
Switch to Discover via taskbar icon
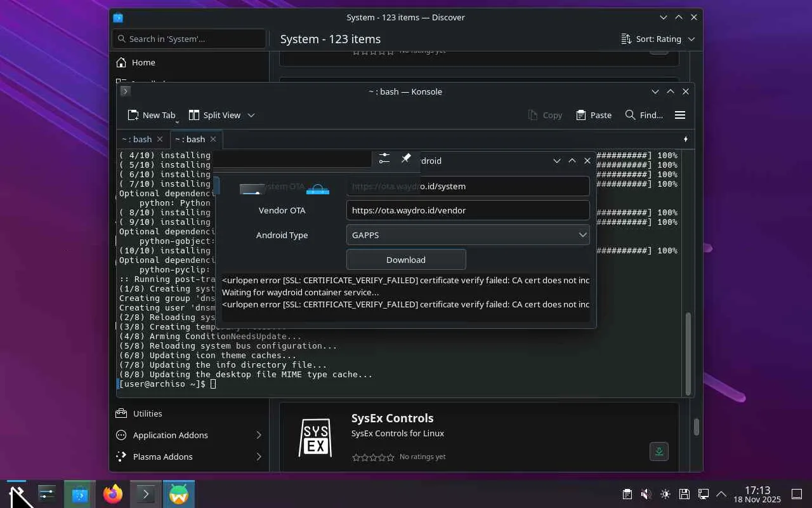[x=80, y=494]
